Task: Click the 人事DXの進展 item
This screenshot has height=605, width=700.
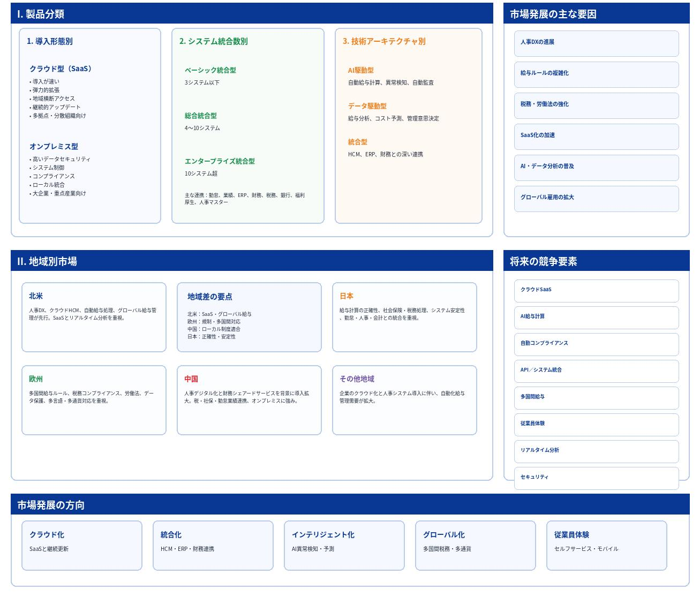Action: click(596, 43)
